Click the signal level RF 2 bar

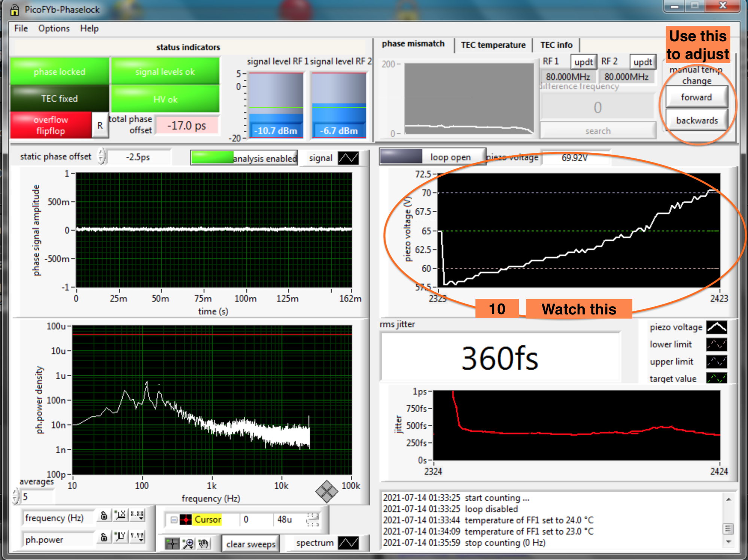click(339, 105)
